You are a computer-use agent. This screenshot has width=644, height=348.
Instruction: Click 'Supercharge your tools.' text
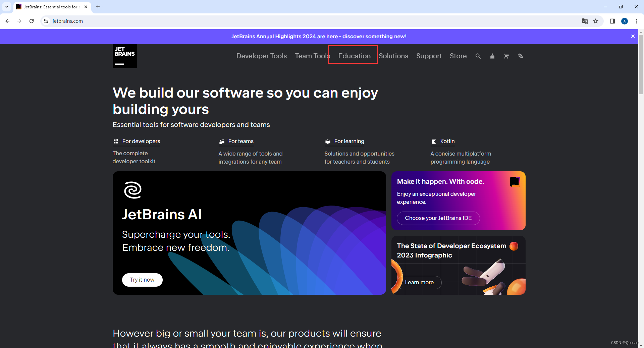coord(176,234)
